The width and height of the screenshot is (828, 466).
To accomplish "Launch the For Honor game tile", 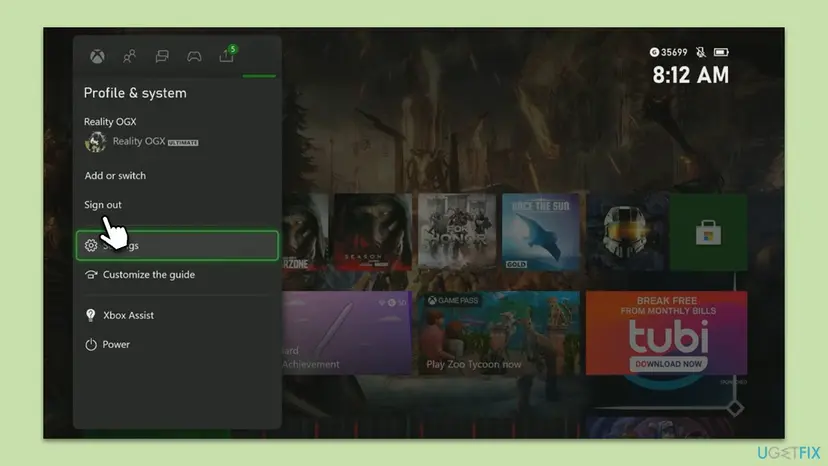I will 457,232.
